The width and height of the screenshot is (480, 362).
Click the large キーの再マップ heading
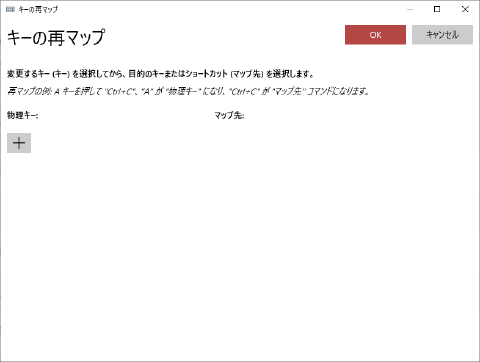56,37
